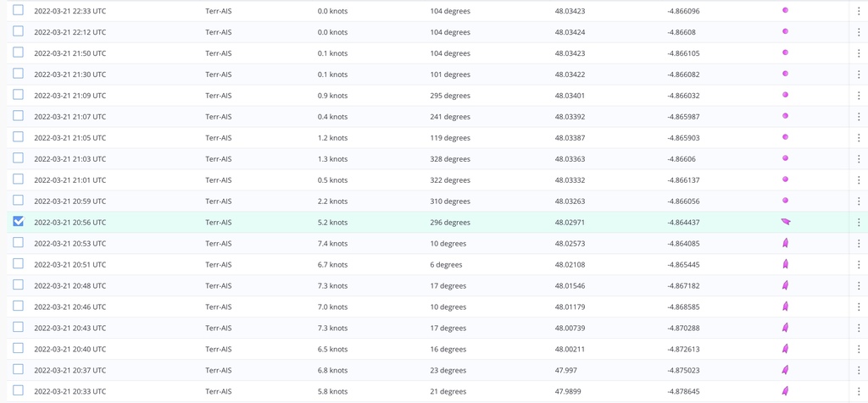The height and width of the screenshot is (403, 868).
Task: Click the vessel arrow icon for 20:51 UTC
Action: pyautogui.click(x=785, y=263)
